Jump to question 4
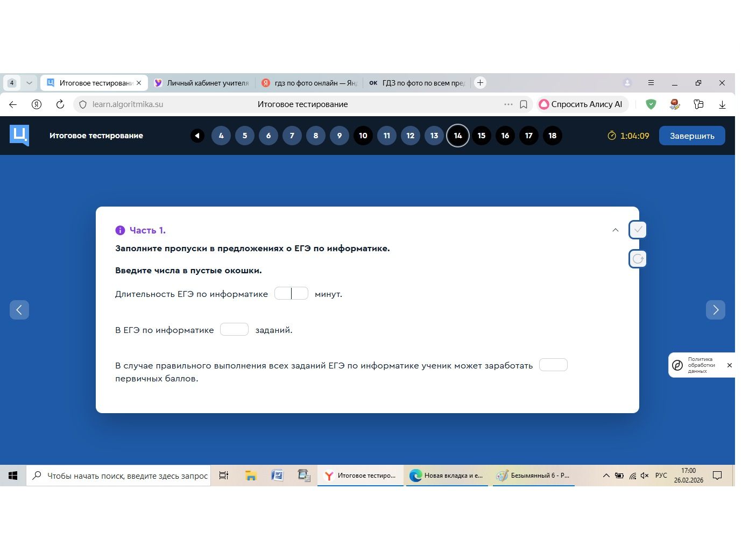The image size is (749, 560). (x=221, y=136)
